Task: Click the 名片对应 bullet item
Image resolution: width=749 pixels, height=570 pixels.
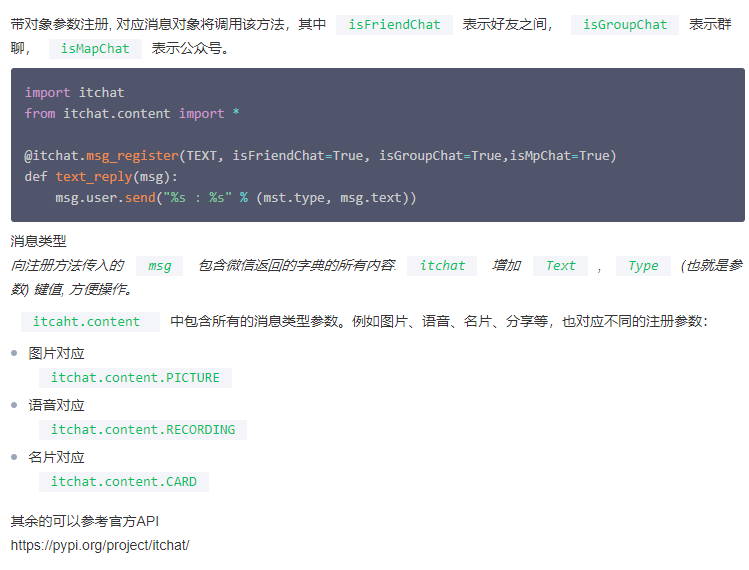Action: coord(56,457)
